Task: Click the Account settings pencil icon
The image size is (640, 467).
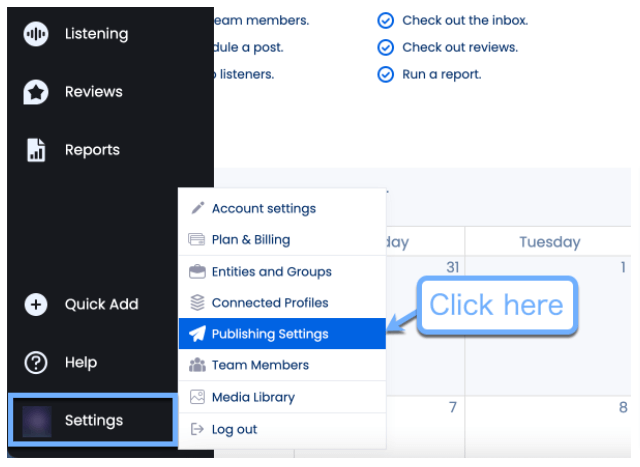Action: click(x=197, y=208)
